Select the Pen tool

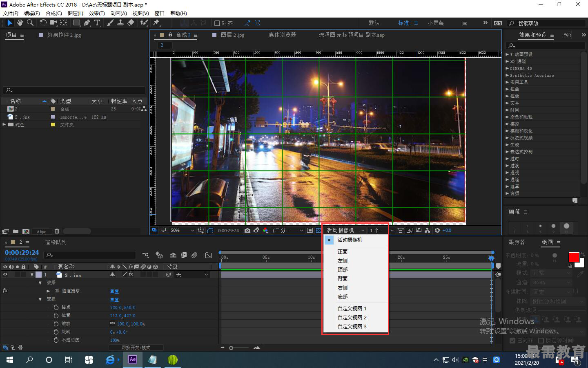pos(87,23)
